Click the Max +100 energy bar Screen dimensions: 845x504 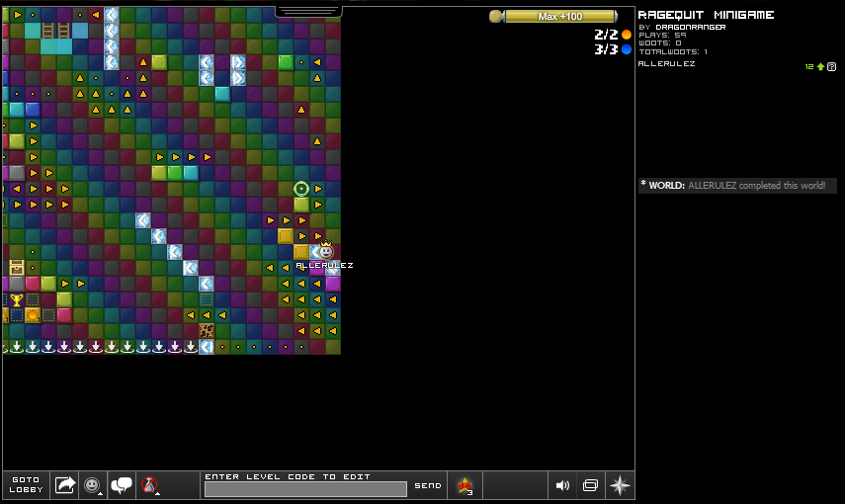[559, 17]
